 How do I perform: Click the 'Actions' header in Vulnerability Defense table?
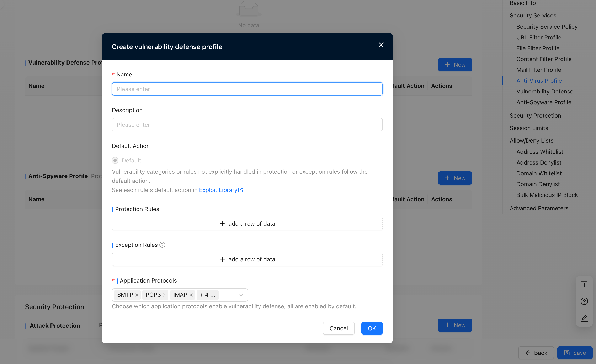(x=441, y=86)
